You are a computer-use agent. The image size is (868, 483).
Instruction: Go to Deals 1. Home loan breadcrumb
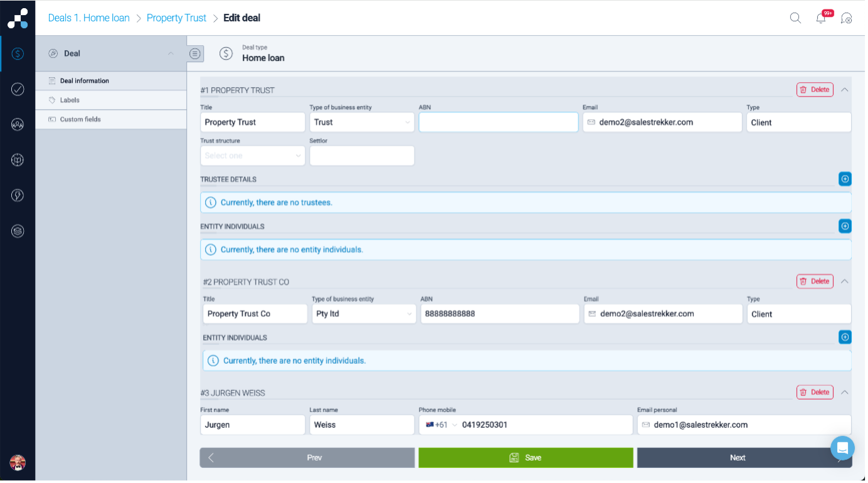point(89,18)
